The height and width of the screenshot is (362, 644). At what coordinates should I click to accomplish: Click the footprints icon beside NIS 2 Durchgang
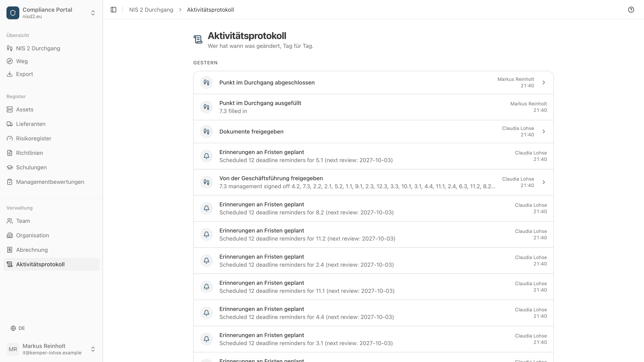click(x=9, y=48)
